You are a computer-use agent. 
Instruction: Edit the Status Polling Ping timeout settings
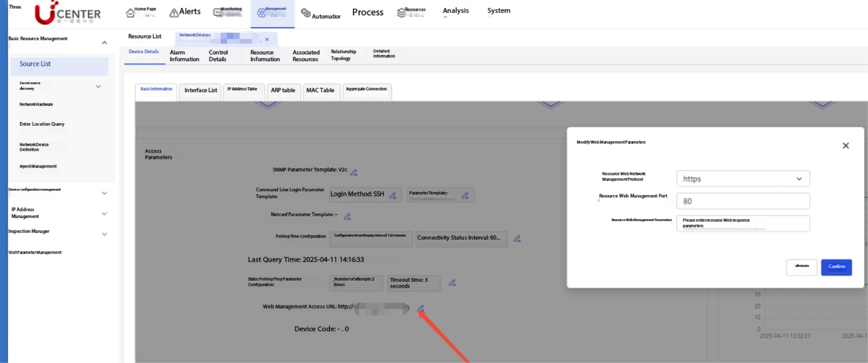click(452, 283)
